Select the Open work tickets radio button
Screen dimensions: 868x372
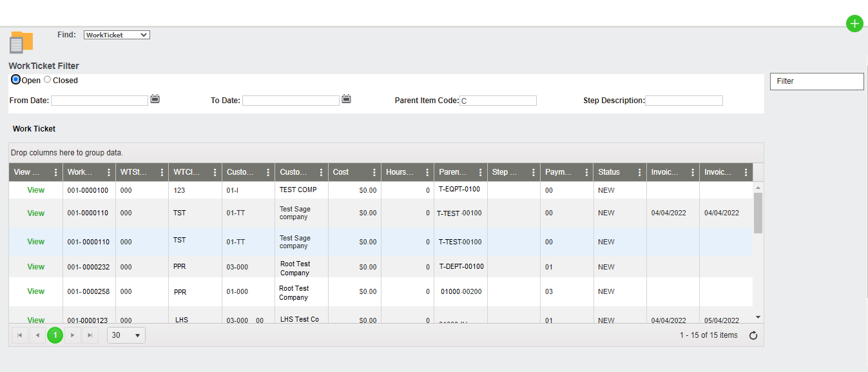(x=14, y=79)
